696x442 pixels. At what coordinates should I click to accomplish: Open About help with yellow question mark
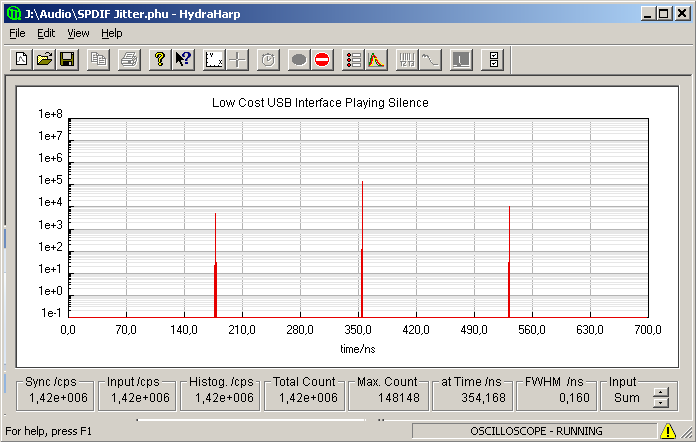pyautogui.click(x=160, y=59)
